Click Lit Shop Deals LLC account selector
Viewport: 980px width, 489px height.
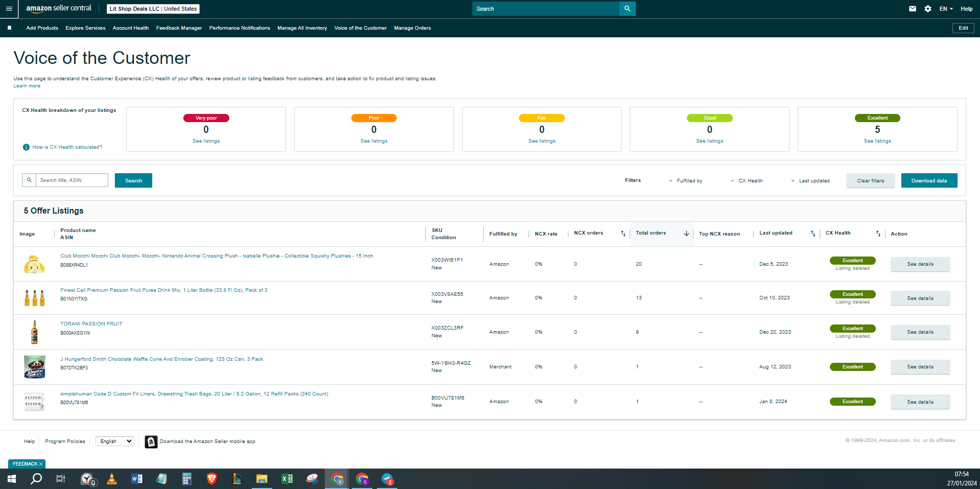click(153, 9)
